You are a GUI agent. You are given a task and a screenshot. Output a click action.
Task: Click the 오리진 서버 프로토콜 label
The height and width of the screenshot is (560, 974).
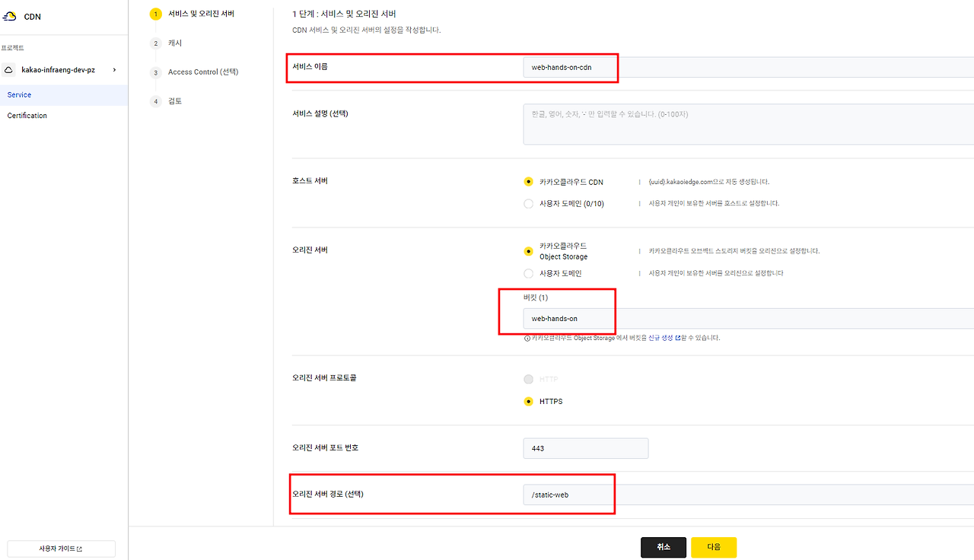click(x=324, y=377)
